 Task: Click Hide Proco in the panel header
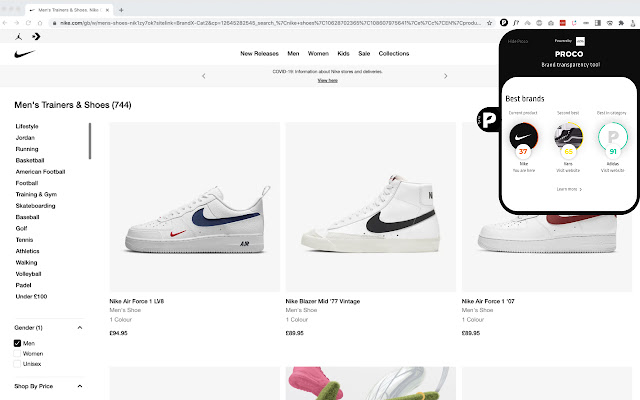(x=518, y=41)
